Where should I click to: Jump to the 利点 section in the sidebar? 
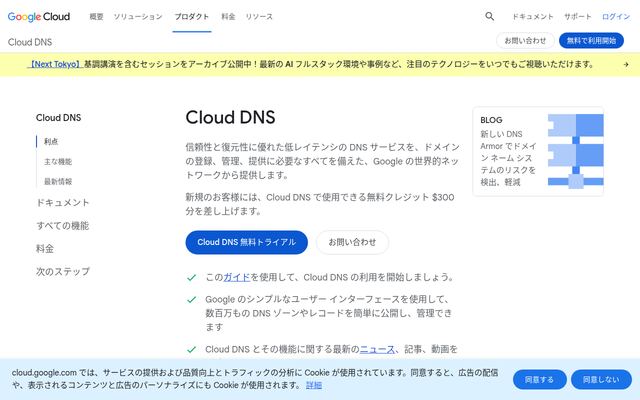coord(51,142)
